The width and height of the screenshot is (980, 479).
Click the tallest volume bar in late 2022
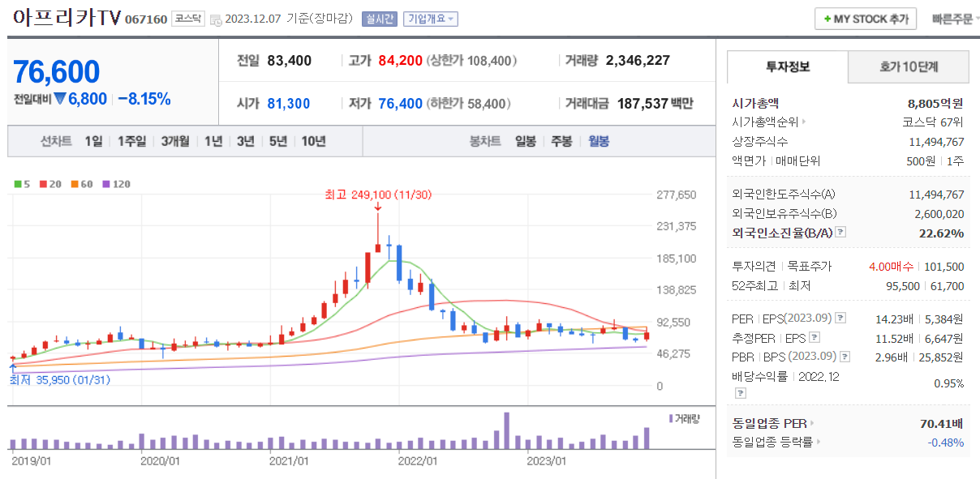tap(506, 431)
